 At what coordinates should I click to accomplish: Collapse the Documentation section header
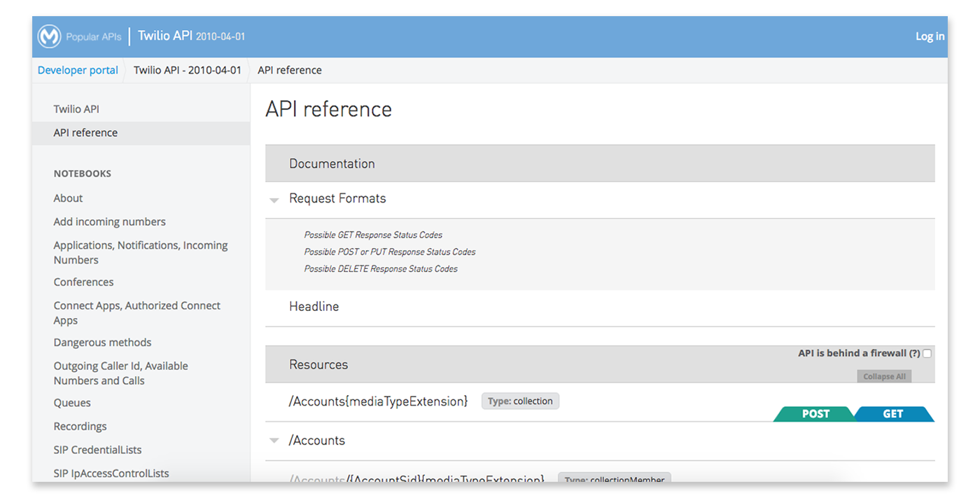pyautogui.click(x=332, y=163)
